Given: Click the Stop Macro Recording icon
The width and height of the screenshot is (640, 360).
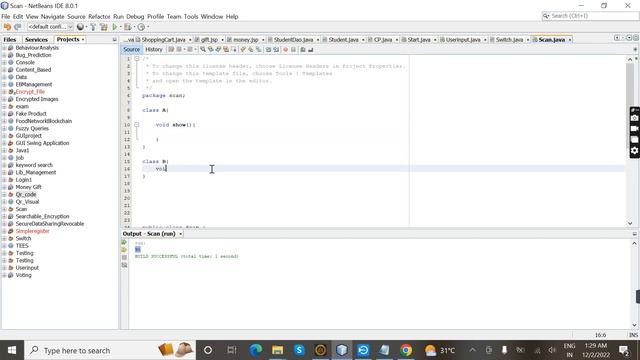Looking at the screenshot, I should pos(293,49).
